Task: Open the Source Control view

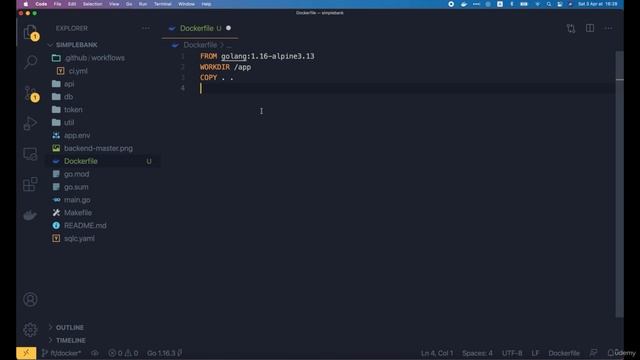Action: coord(31,93)
